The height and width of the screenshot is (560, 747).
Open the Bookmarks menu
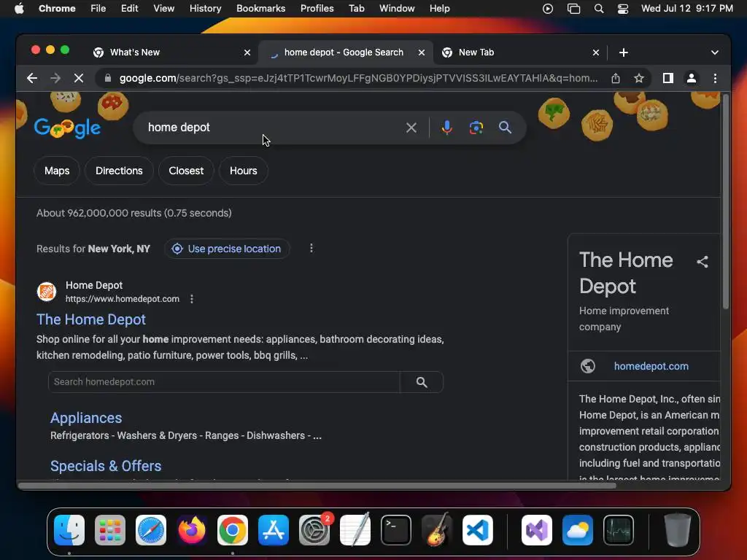coord(260,9)
